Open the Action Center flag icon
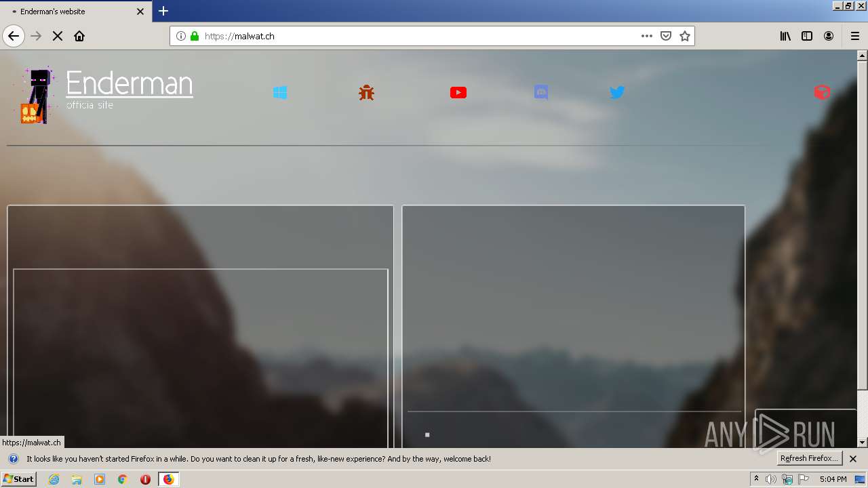The width and height of the screenshot is (868, 488). click(804, 479)
